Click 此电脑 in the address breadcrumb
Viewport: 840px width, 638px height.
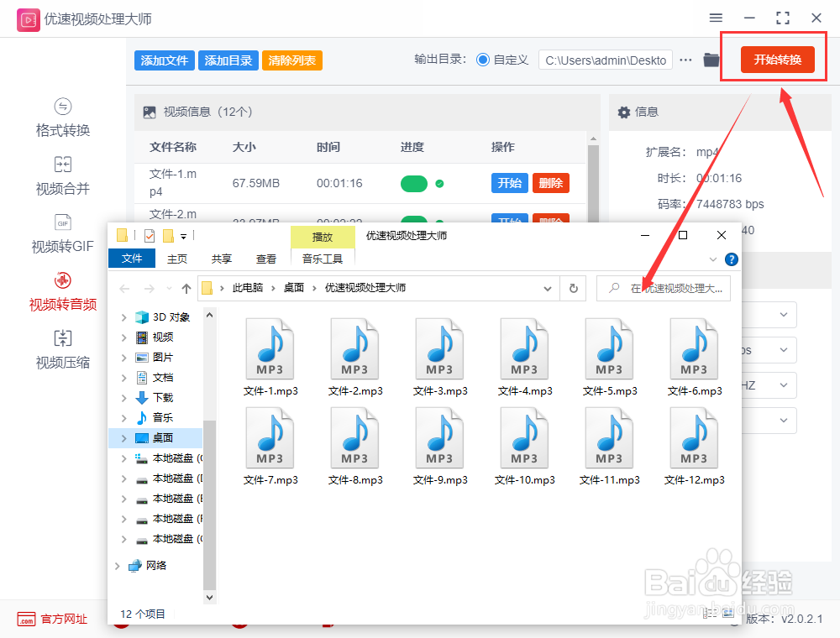(248, 288)
